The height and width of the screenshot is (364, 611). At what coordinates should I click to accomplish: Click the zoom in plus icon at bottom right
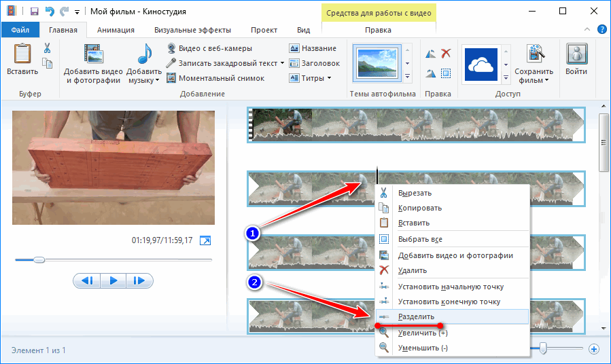coord(594,349)
